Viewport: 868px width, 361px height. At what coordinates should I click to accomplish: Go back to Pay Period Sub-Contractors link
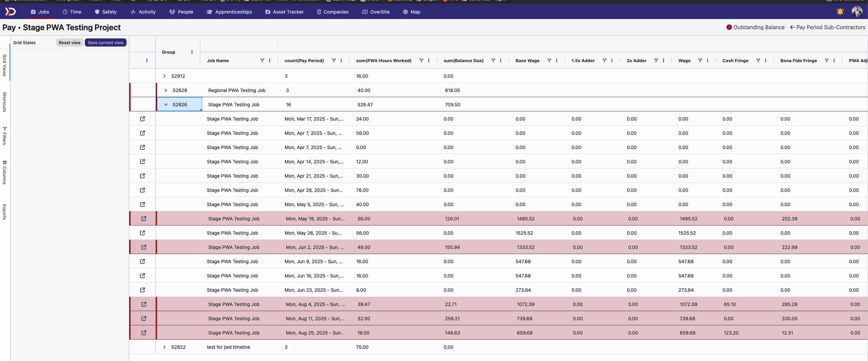[827, 27]
